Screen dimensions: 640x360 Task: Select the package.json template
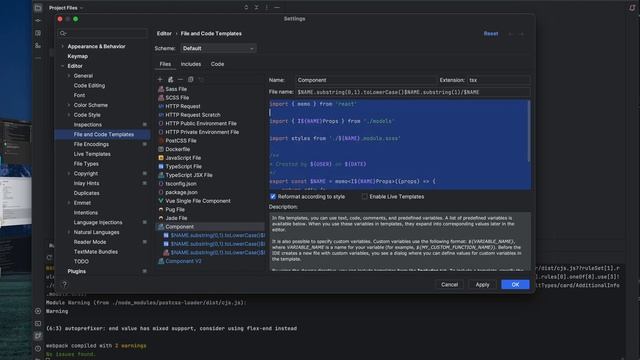pos(181,192)
